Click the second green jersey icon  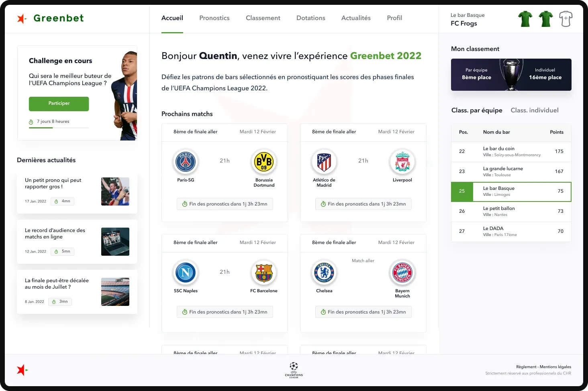[x=545, y=19]
